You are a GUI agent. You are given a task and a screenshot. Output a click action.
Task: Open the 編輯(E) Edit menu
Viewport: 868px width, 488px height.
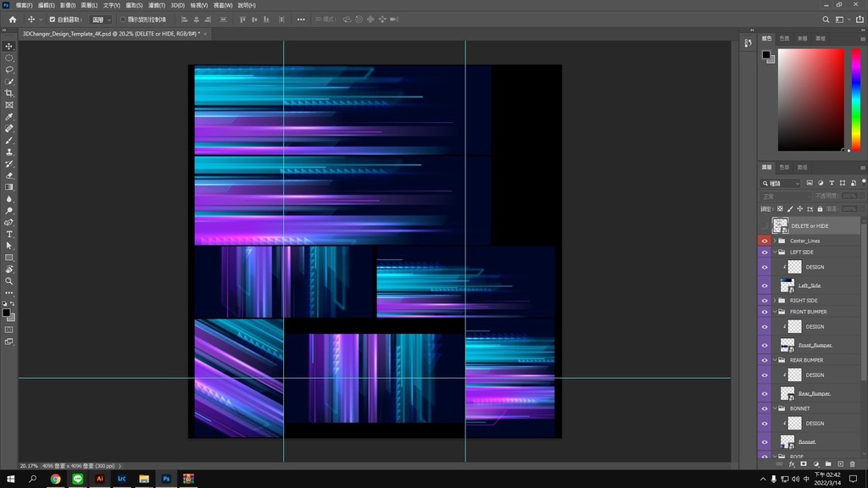pyautogui.click(x=46, y=5)
